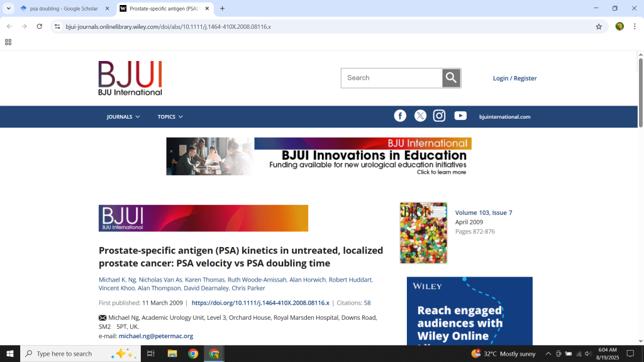
Task: Open Volume 103, Issue 7 link
Action: point(484,213)
